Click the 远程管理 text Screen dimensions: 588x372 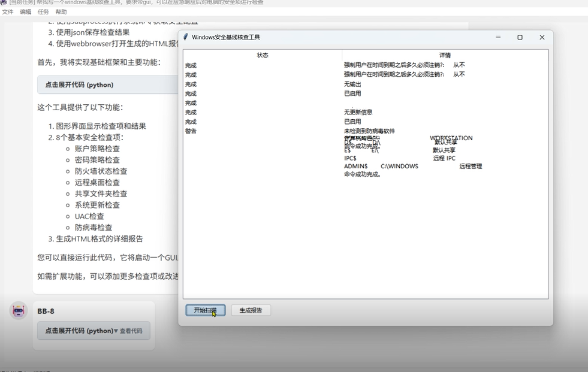471,166
